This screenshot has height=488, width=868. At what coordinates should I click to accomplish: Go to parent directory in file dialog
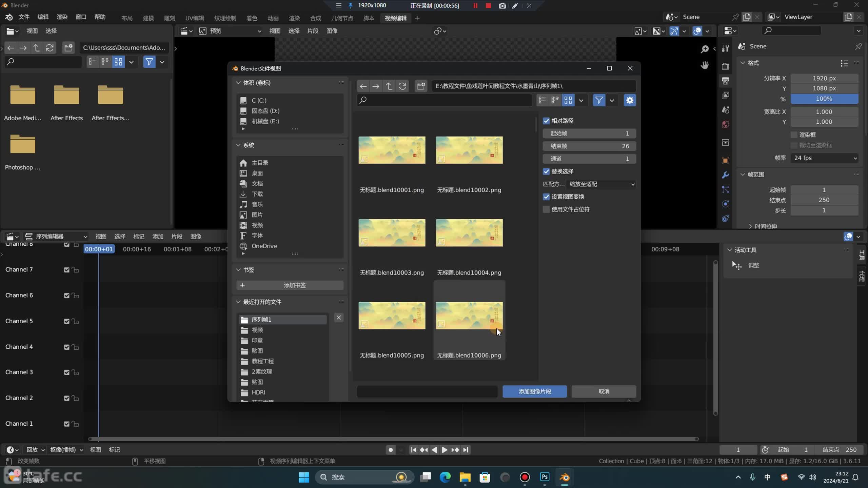[389, 86]
